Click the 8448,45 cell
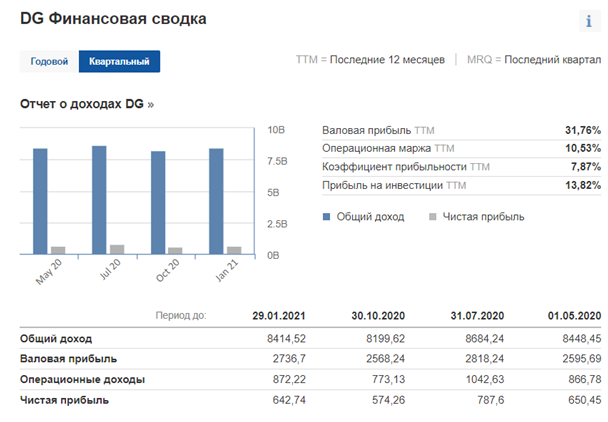608x422 pixels. click(582, 339)
